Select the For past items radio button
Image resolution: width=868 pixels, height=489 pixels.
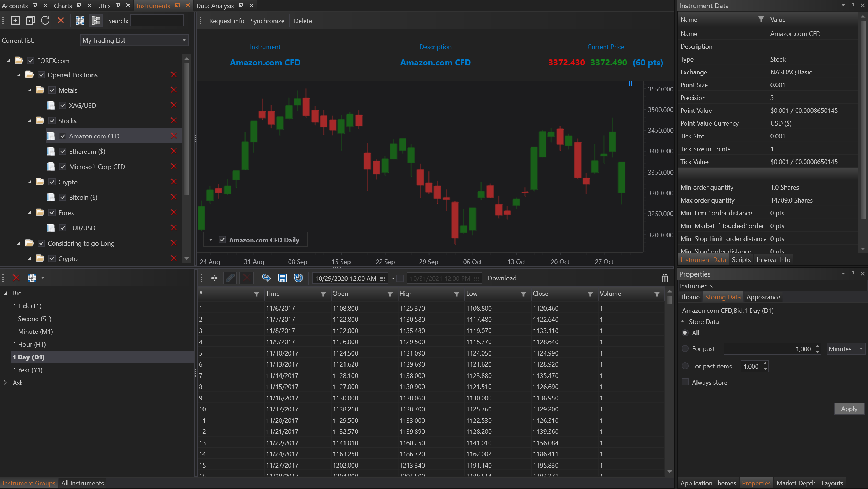tap(685, 366)
